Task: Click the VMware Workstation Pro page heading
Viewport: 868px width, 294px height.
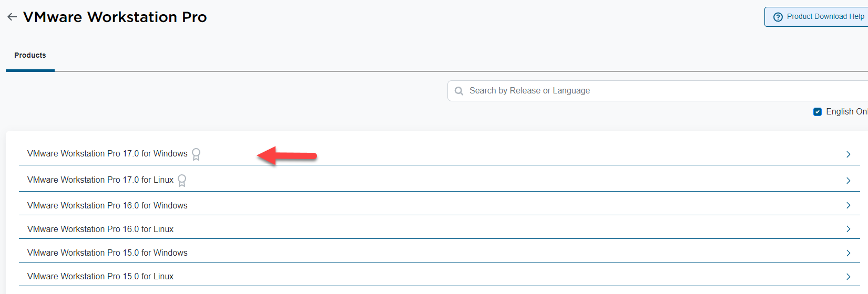Action: pyautogui.click(x=115, y=17)
